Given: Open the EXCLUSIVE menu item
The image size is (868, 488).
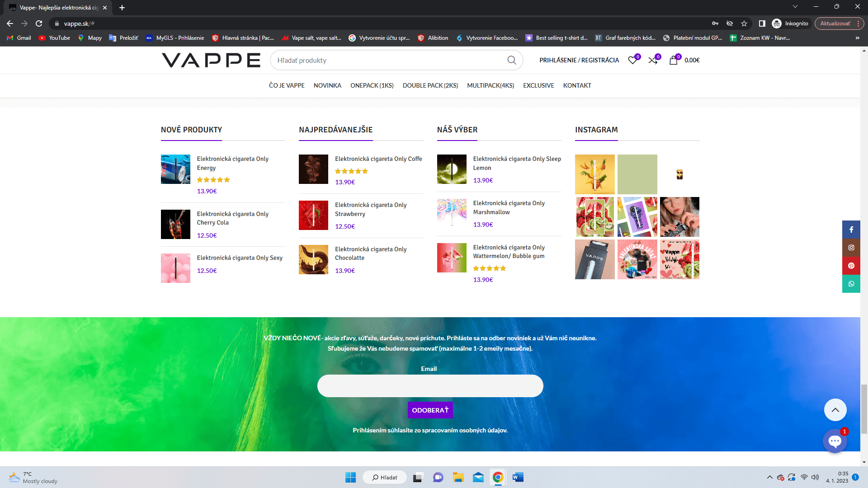Looking at the screenshot, I should [538, 85].
